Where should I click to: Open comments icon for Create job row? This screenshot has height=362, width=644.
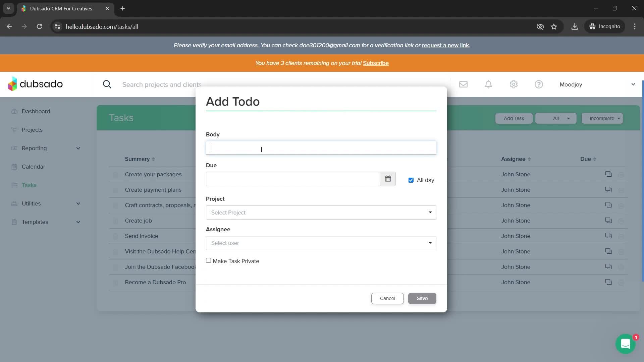pos(608,220)
